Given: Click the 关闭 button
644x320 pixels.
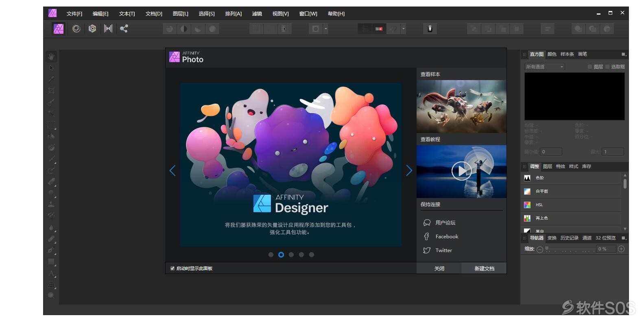Looking at the screenshot, I should (x=439, y=268).
